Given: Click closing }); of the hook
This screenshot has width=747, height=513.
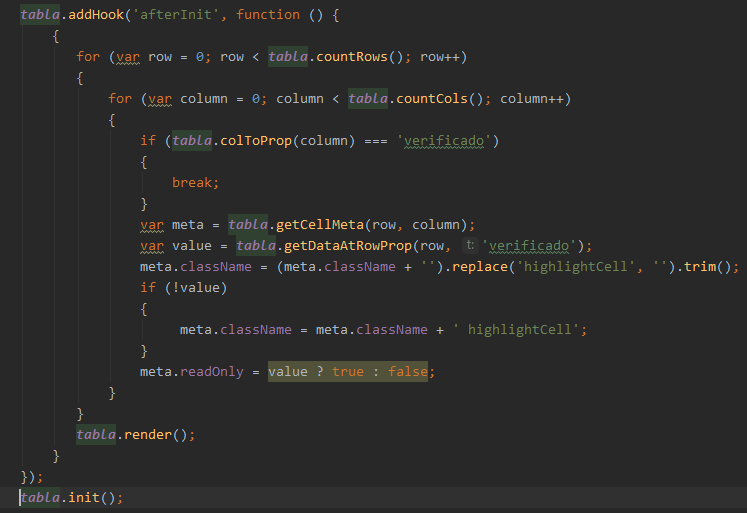Looking at the screenshot, I should click(32, 476).
